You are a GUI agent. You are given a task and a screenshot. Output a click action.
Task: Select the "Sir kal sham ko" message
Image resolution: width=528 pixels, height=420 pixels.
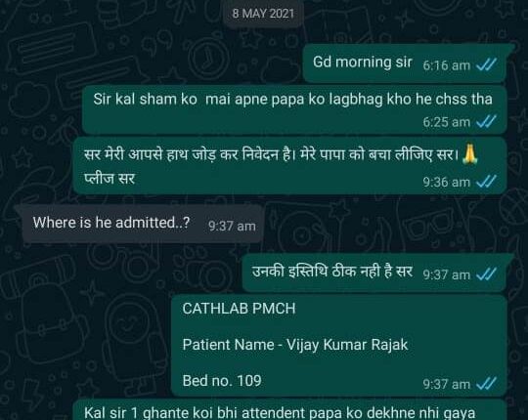295,109
